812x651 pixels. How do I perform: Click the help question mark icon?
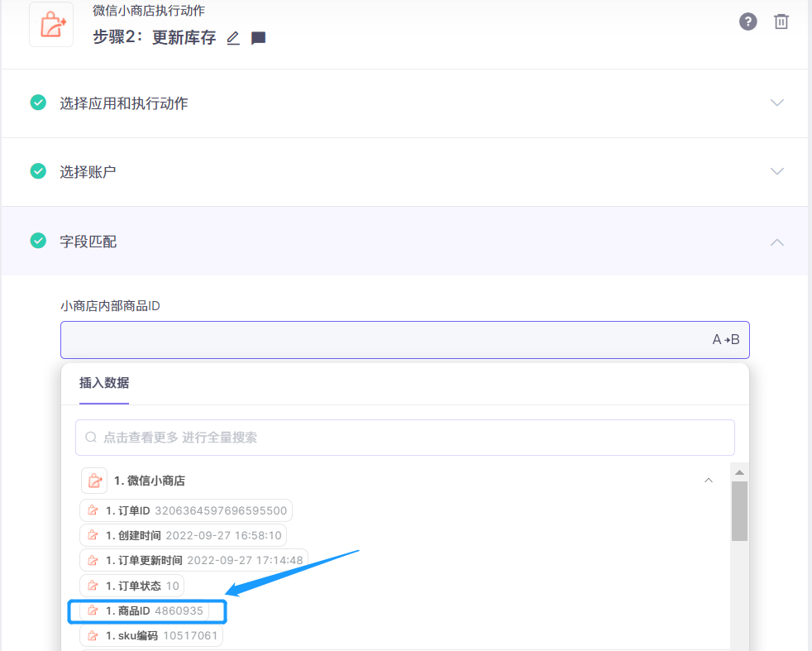point(748,22)
